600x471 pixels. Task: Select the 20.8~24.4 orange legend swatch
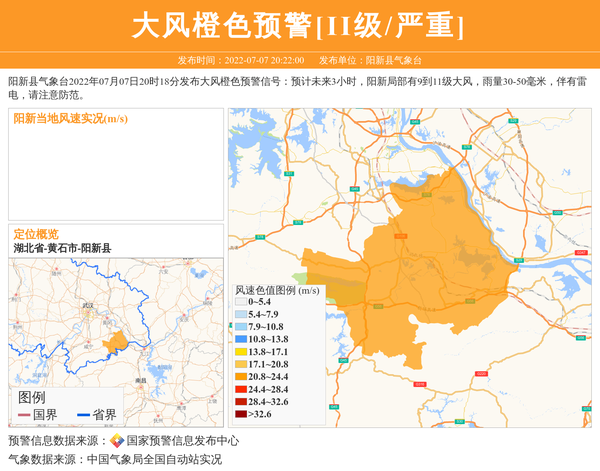click(x=240, y=377)
